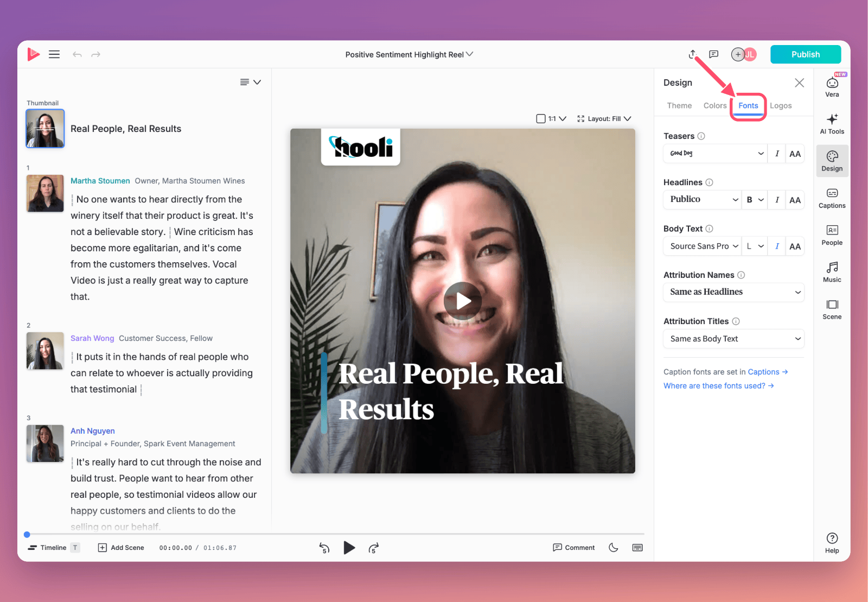Click the Publish button
868x602 pixels.
tap(806, 54)
